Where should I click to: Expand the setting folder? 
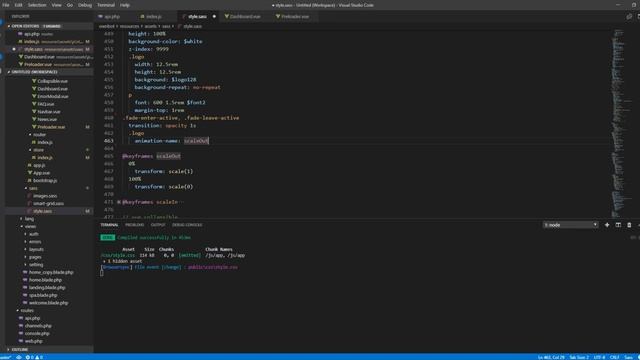(36, 264)
